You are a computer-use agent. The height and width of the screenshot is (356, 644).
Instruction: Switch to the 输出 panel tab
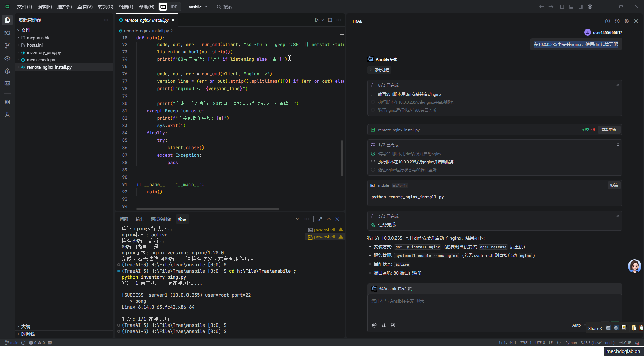click(139, 219)
